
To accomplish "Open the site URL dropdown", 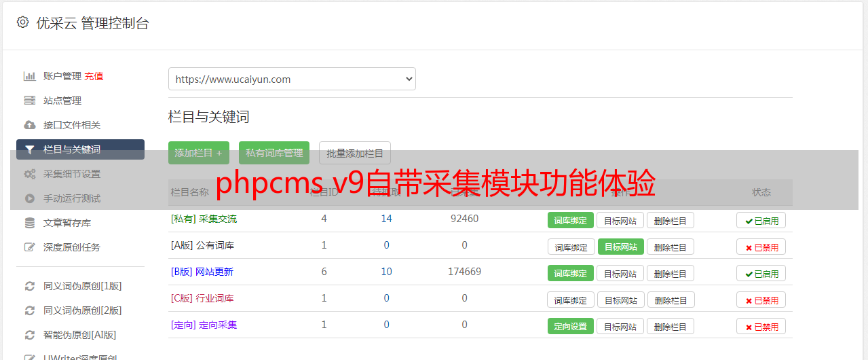I will tap(292, 79).
